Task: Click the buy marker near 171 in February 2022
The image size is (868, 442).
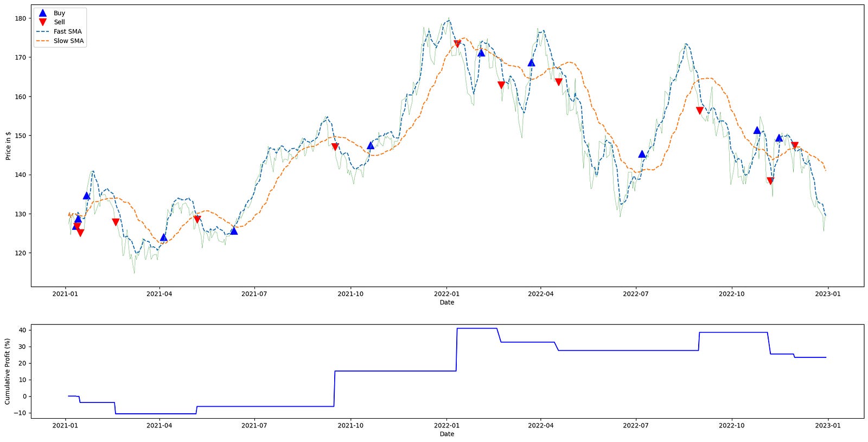Action: point(481,53)
